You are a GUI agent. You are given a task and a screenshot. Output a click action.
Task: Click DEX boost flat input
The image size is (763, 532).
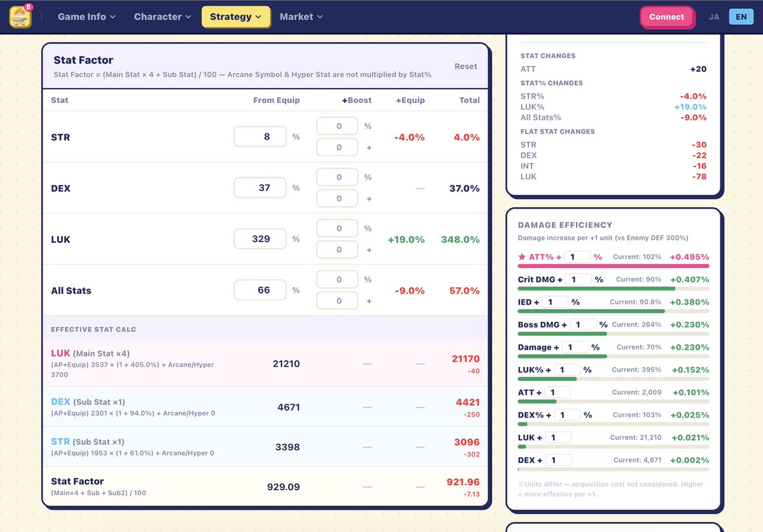tap(337, 198)
